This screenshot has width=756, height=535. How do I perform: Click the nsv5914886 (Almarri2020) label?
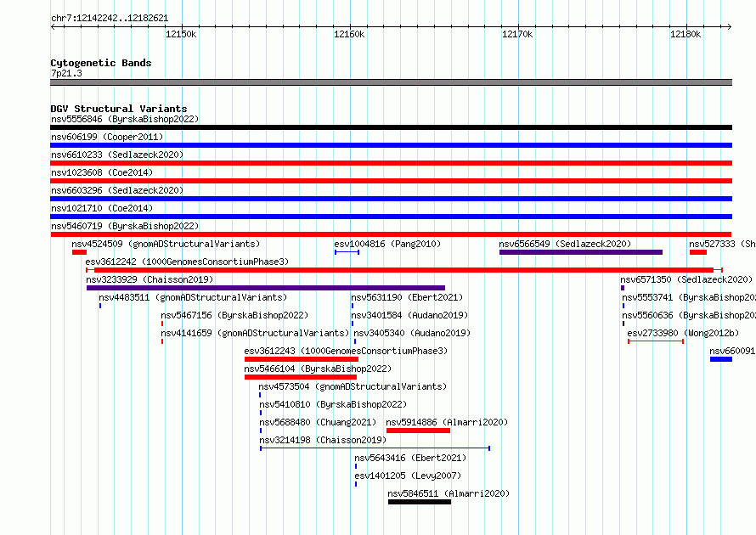click(x=447, y=422)
